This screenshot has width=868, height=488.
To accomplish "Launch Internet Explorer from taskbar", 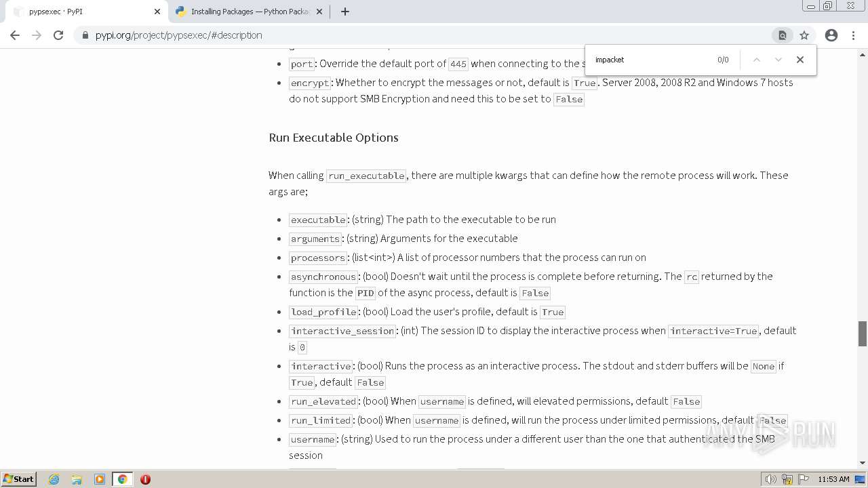I will [54, 479].
